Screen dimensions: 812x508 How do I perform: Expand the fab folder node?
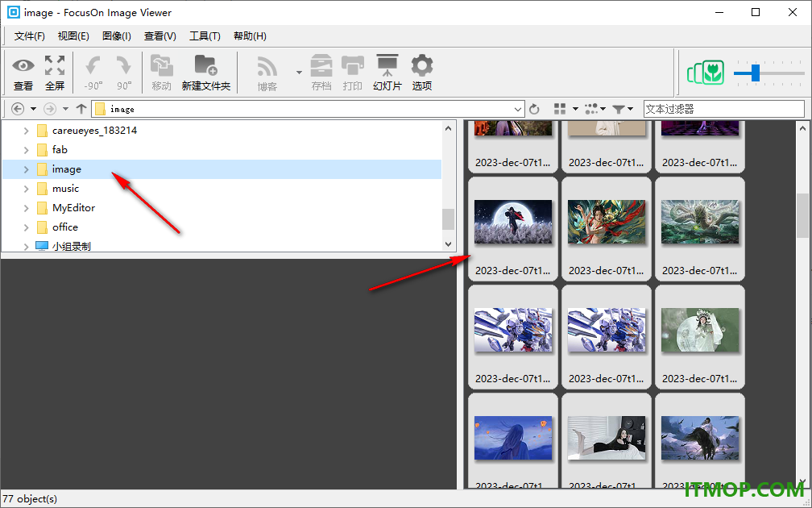point(26,150)
